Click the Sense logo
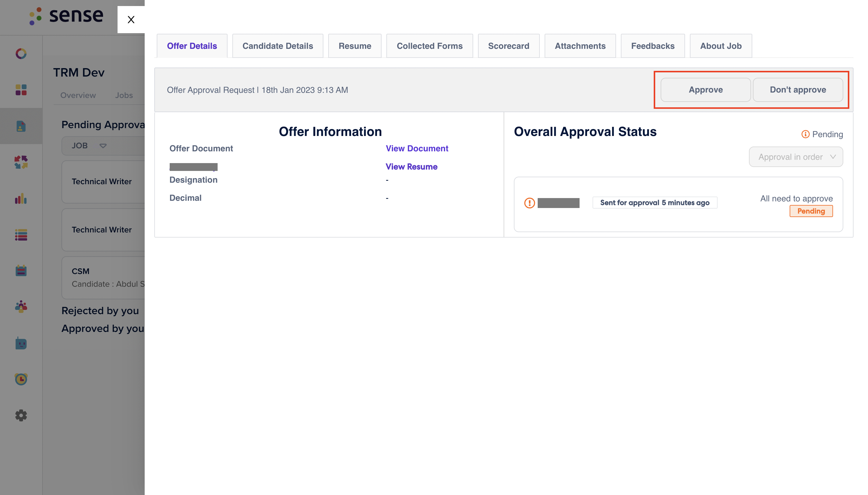The height and width of the screenshot is (495, 868). pyautogui.click(x=66, y=16)
